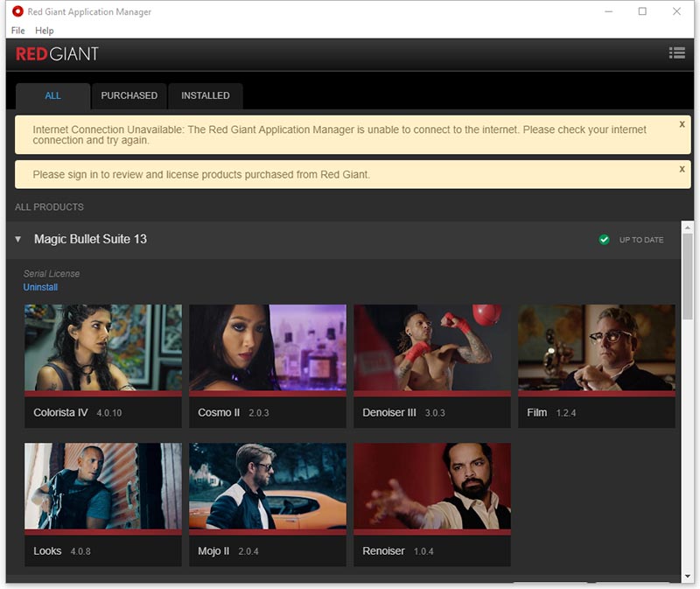Select the Cosmo II product thumbnail
Image resolution: width=700 pixels, height=589 pixels.
268,348
